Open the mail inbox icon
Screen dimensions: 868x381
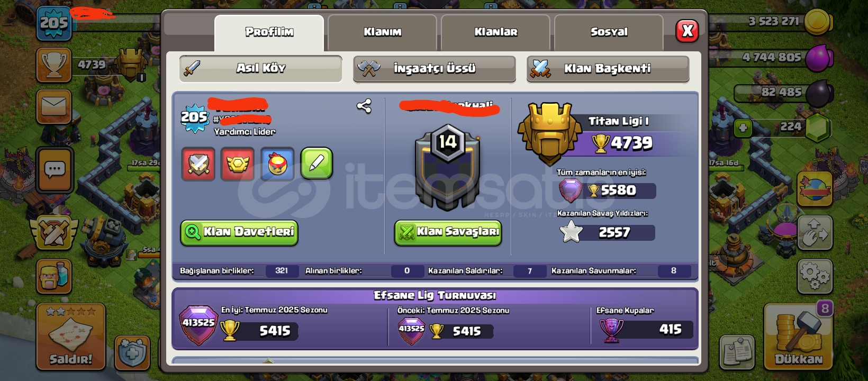tap(54, 106)
